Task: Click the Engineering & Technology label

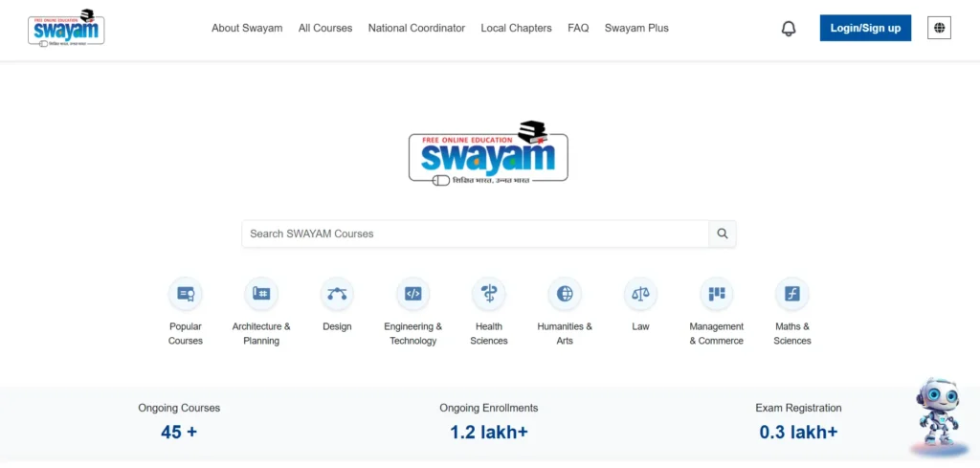Action: 413,334
